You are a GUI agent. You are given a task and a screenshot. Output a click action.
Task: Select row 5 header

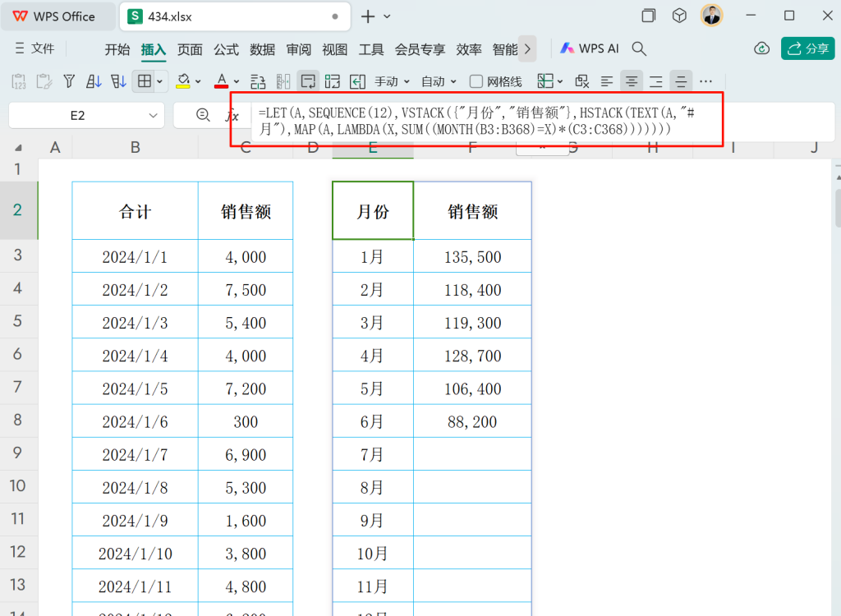(x=18, y=321)
